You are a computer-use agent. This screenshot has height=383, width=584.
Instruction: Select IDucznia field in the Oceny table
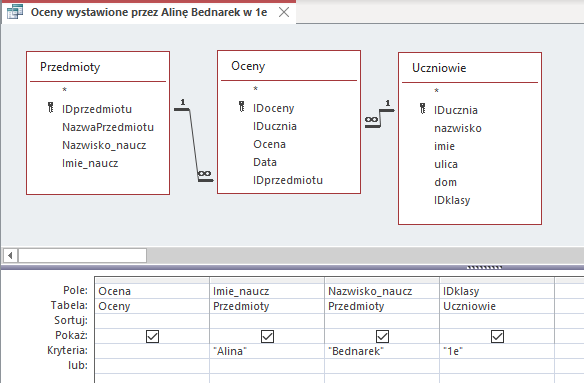pos(274,126)
